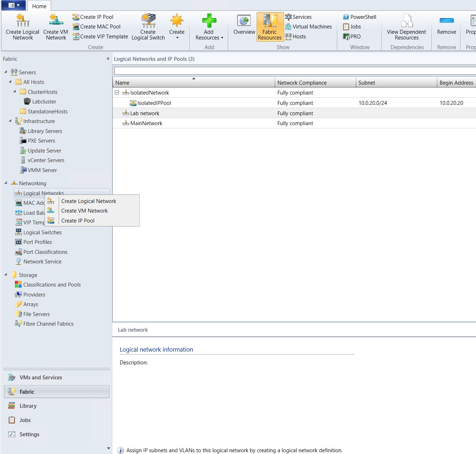Viewport: 476px width, 454px height.
Task: Select Create VM Network context menu entry
Action: click(x=84, y=211)
